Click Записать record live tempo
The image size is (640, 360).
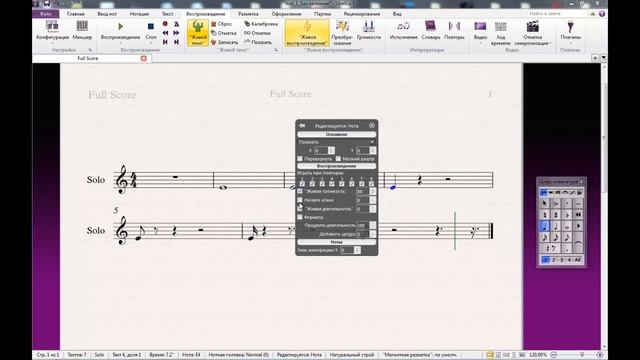pyautogui.click(x=224, y=42)
